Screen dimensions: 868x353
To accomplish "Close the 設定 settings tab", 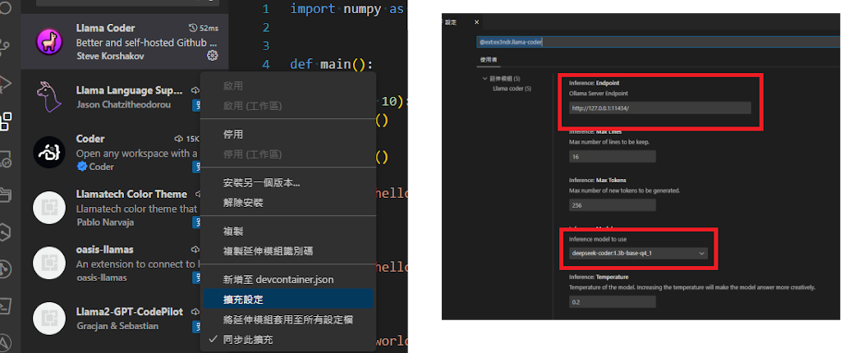I will [x=476, y=22].
